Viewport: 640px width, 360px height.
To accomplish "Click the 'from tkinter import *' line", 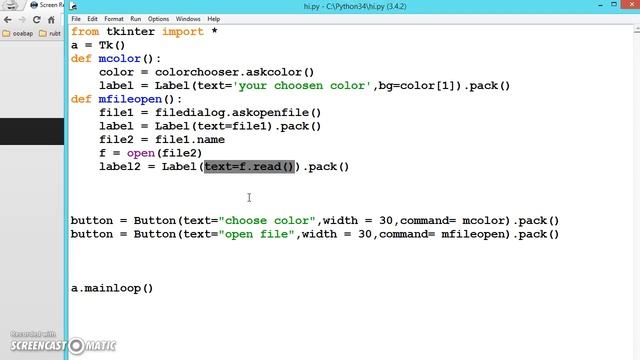I will click(x=144, y=31).
